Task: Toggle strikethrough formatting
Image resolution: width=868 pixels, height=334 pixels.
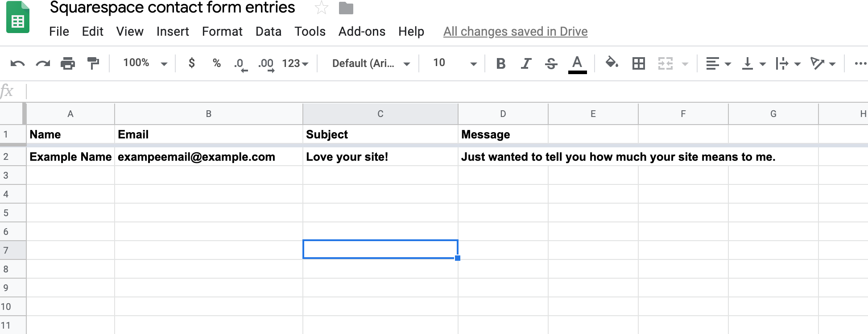Action: click(551, 64)
